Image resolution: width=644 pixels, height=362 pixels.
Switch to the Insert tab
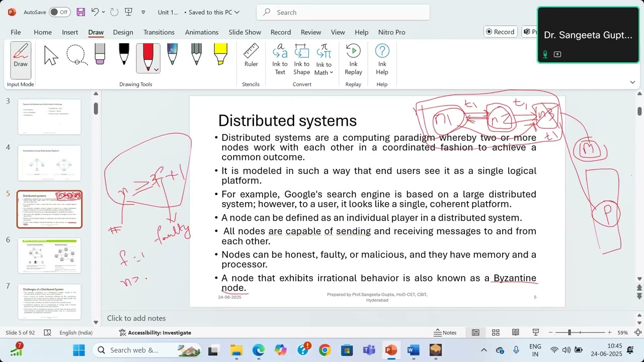click(70, 32)
